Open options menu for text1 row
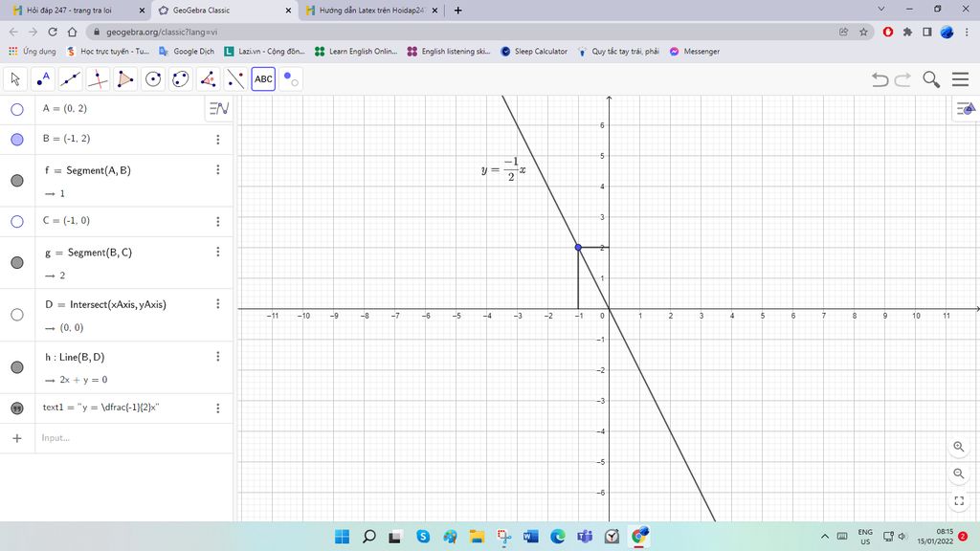This screenshot has width=980, height=551. pos(217,408)
